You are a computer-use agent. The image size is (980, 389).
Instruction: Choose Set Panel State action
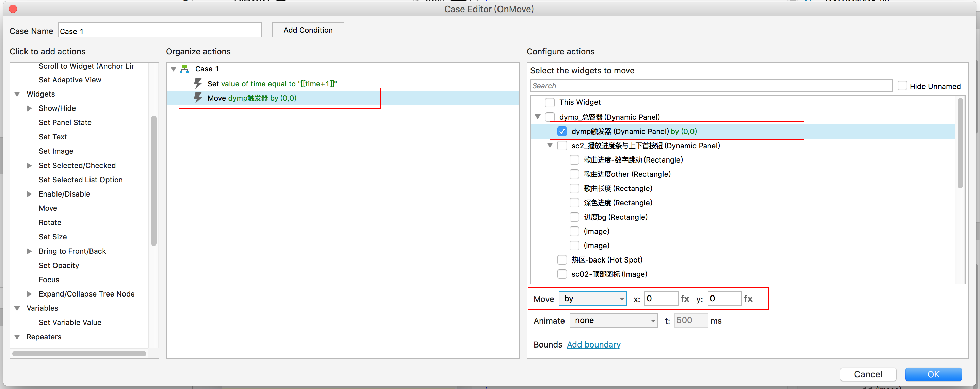(x=65, y=122)
